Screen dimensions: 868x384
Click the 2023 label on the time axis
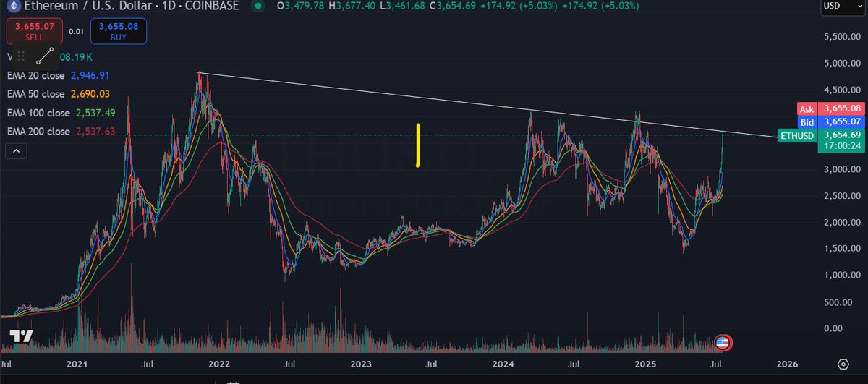361,364
